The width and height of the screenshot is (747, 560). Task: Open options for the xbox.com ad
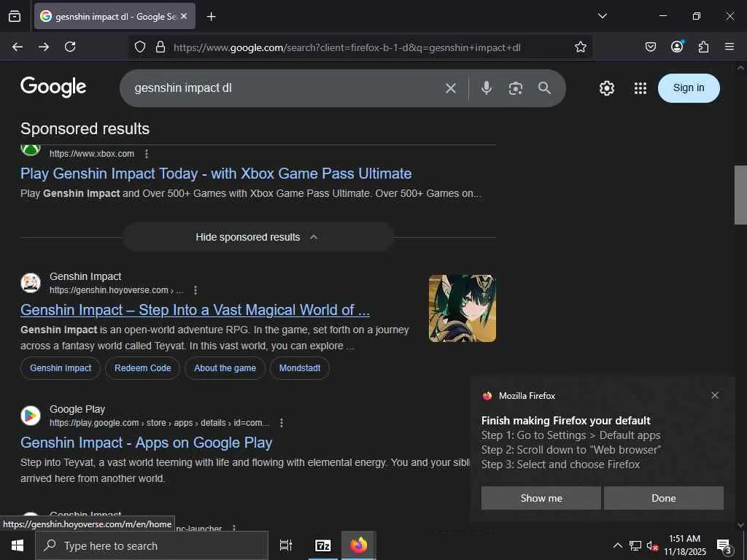coord(147,154)
